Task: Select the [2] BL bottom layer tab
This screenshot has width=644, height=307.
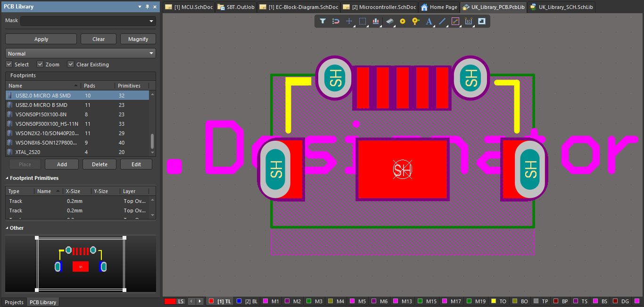Action: click(x=248, y=301)
